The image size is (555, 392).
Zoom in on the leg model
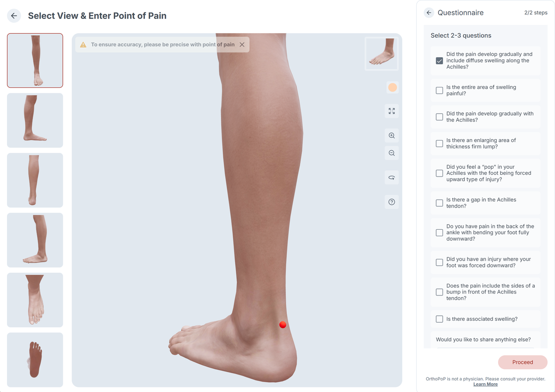[392, 135]
